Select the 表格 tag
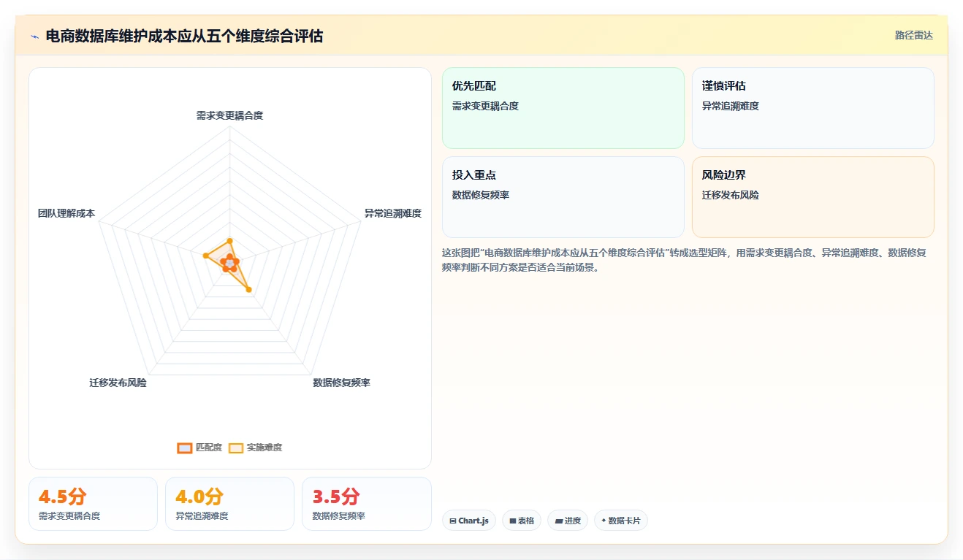 [x=522, y=521]
